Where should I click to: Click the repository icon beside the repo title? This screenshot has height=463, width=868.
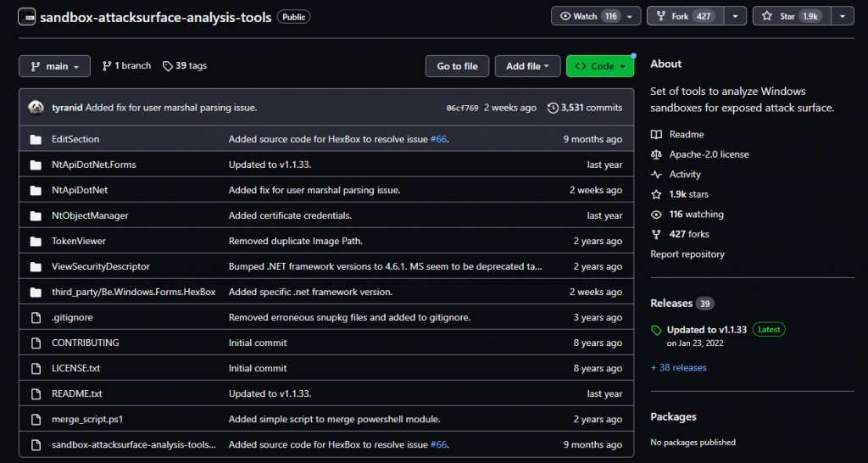pos(26,17)
